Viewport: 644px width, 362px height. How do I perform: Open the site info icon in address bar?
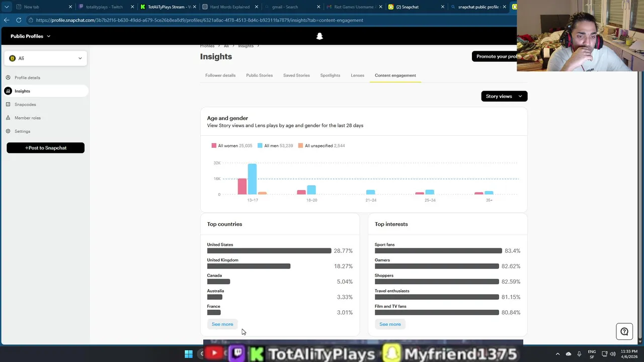(x=31, y=20)
